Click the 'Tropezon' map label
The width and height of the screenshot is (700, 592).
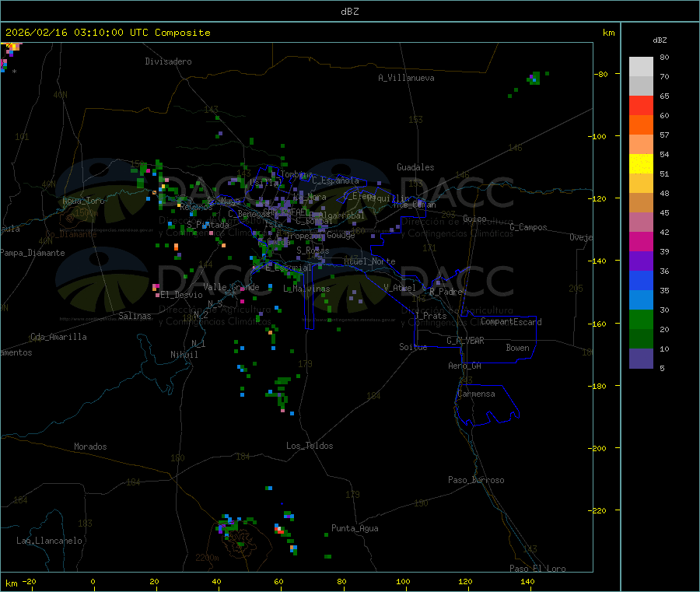click(x=304, y=236)
